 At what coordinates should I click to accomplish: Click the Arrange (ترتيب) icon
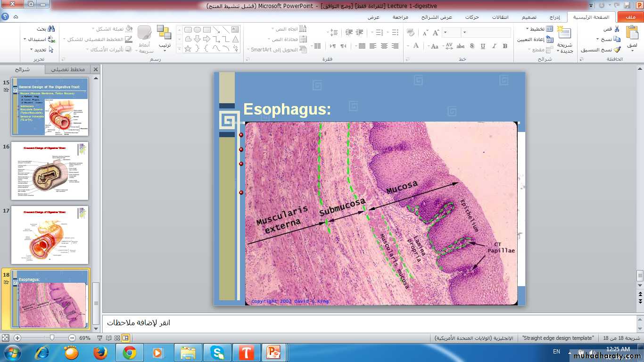coord(164,34)
